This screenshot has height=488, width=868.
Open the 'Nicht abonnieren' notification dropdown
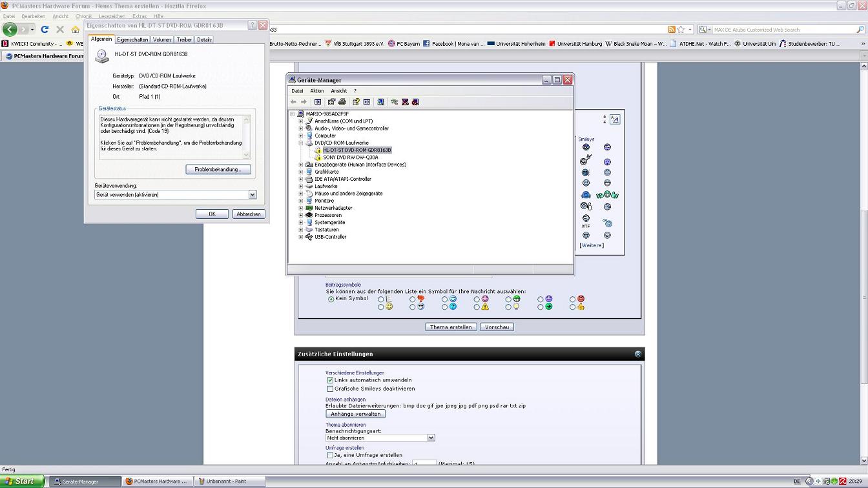pos(431,438)
